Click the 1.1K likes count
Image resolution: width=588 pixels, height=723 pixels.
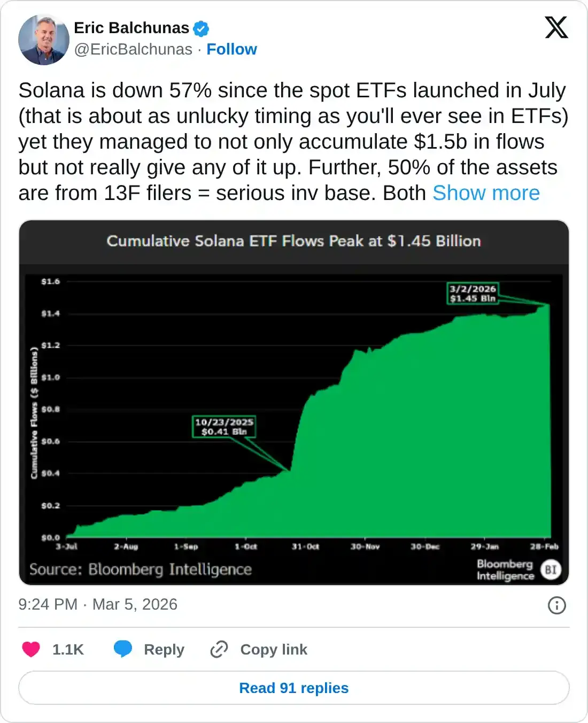68,649
